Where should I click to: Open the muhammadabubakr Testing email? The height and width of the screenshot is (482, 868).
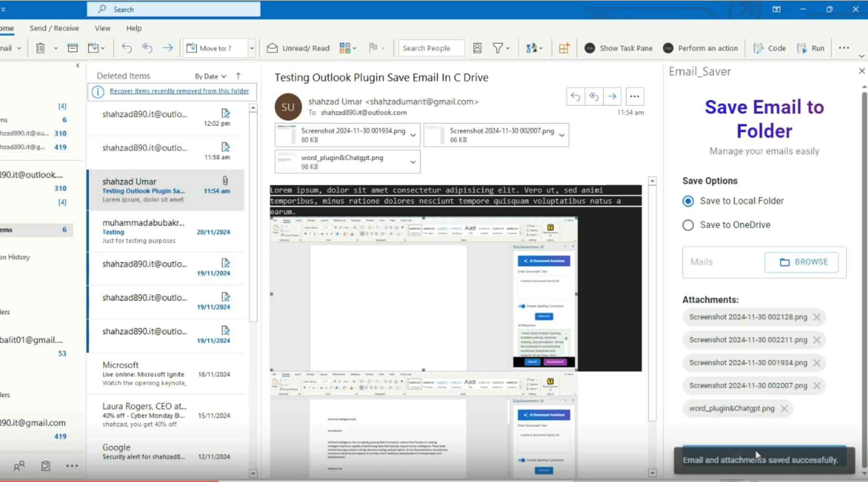point(166,231)
